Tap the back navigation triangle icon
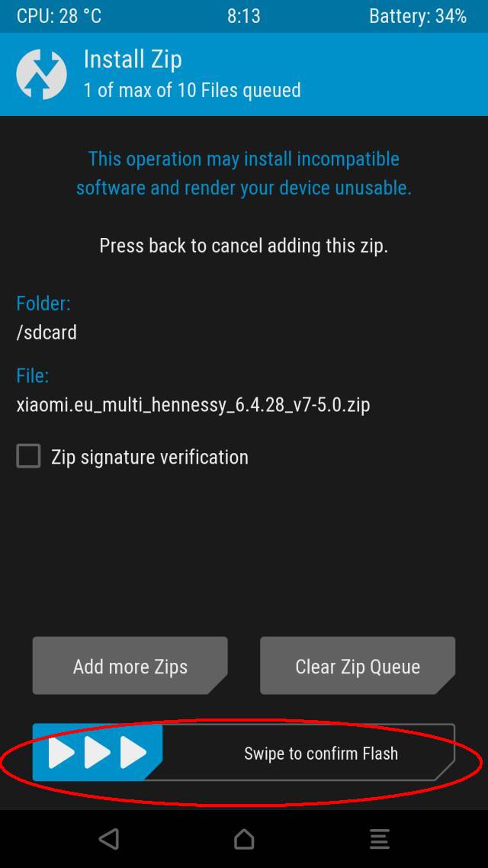Image resolution: width=488 pixels, height=868 pixels. [109, 839]
